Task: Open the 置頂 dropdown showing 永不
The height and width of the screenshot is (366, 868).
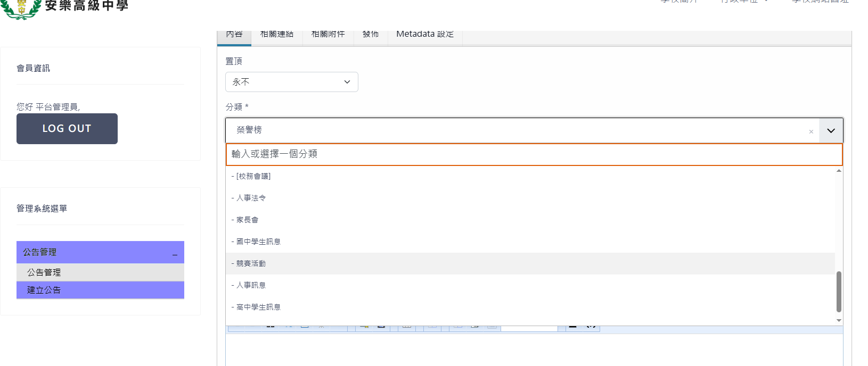Action: click(291, 82)
